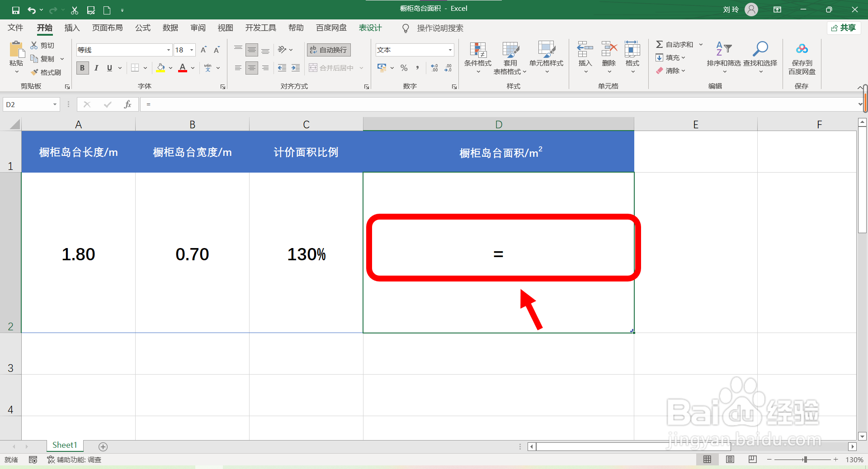868x469 pixels.
Task: Open the Name Box dropdown for D2
Action: (x=55, y=105)
